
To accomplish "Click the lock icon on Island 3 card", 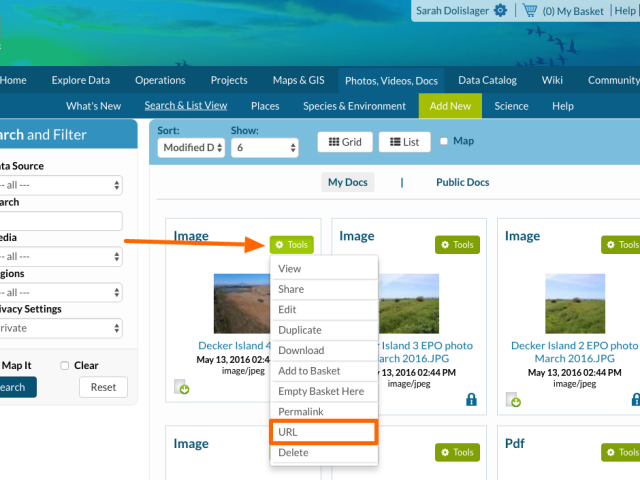I will (471, 399).
